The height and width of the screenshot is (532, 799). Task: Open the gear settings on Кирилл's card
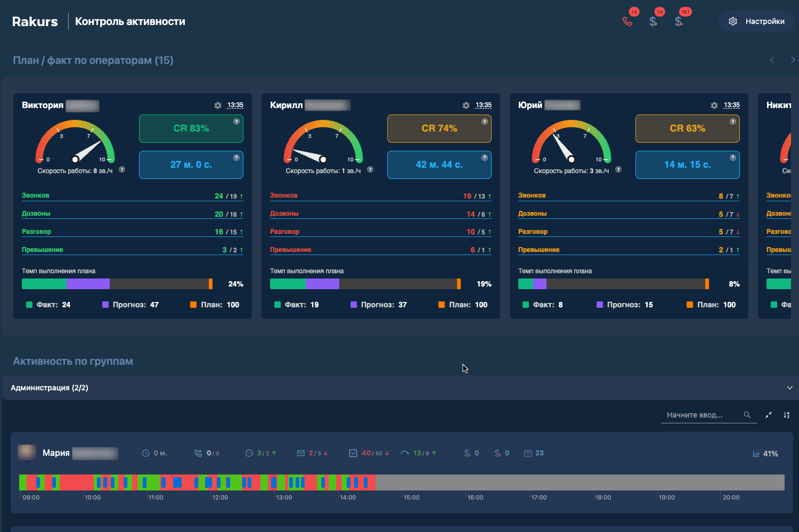tap(466, 105)
